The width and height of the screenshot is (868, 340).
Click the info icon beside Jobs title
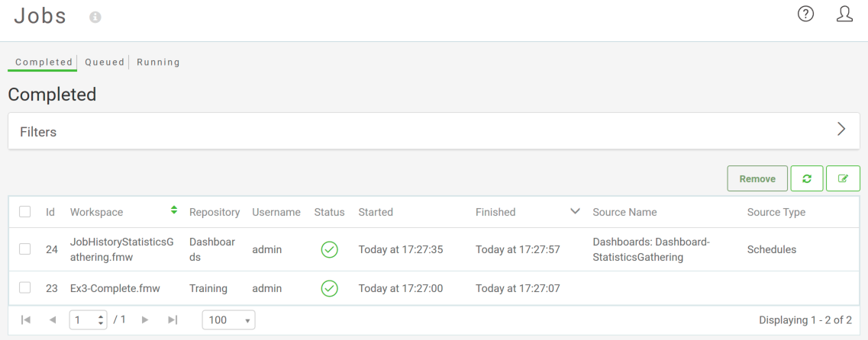click(95, 18)
